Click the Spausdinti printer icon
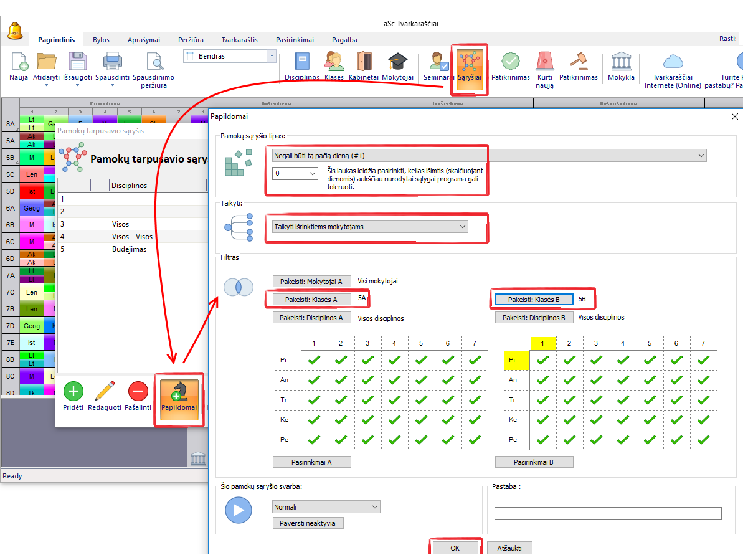 (112, 62)
